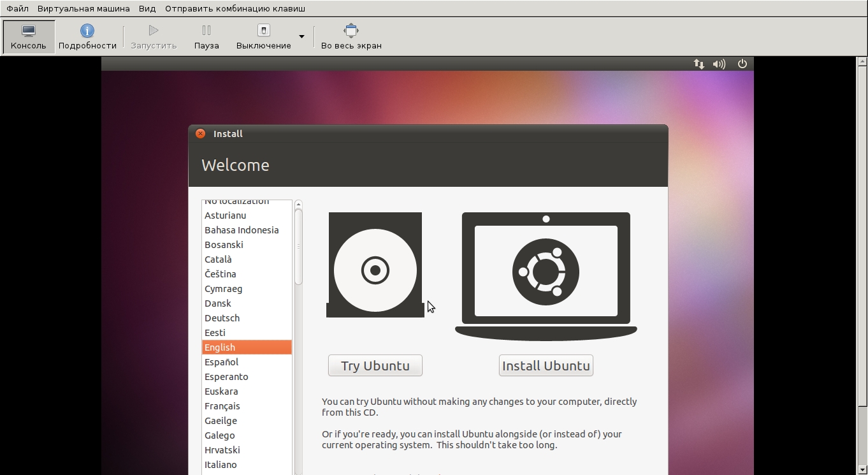Click language list scroll-up arrow
868x475 pixels.
click(x=298, y=205)
